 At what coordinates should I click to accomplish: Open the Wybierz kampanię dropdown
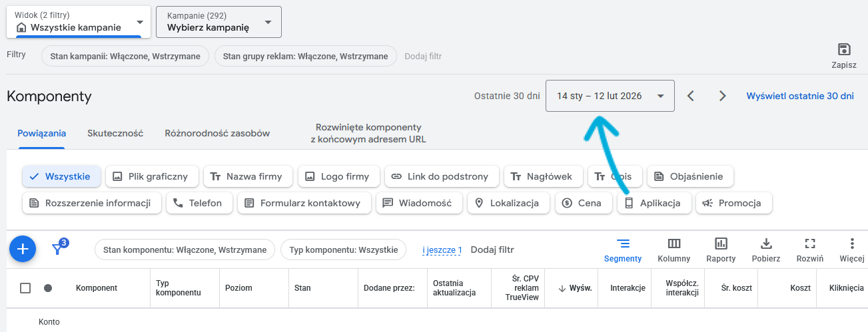218,22
